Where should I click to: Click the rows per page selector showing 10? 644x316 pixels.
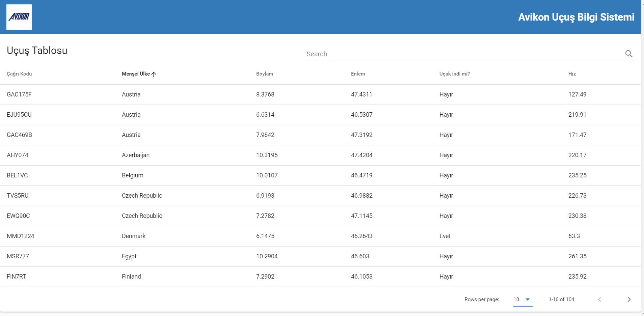516,299
